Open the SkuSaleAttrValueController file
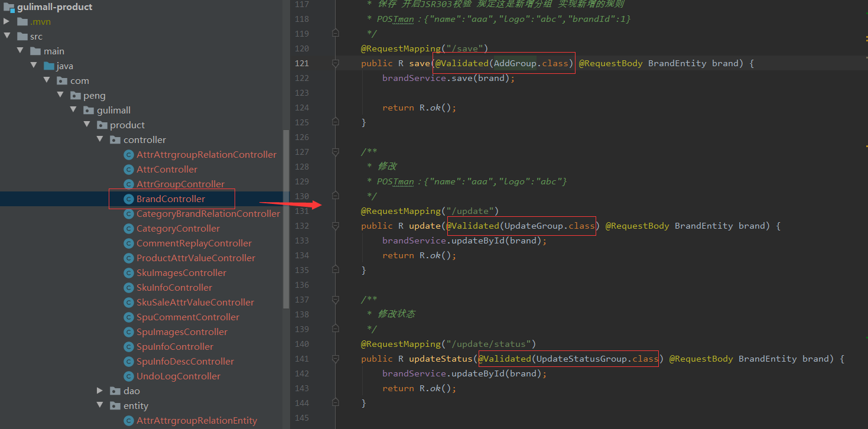The width and height of the screenshot is (868, 429). [x=195, y=303]
